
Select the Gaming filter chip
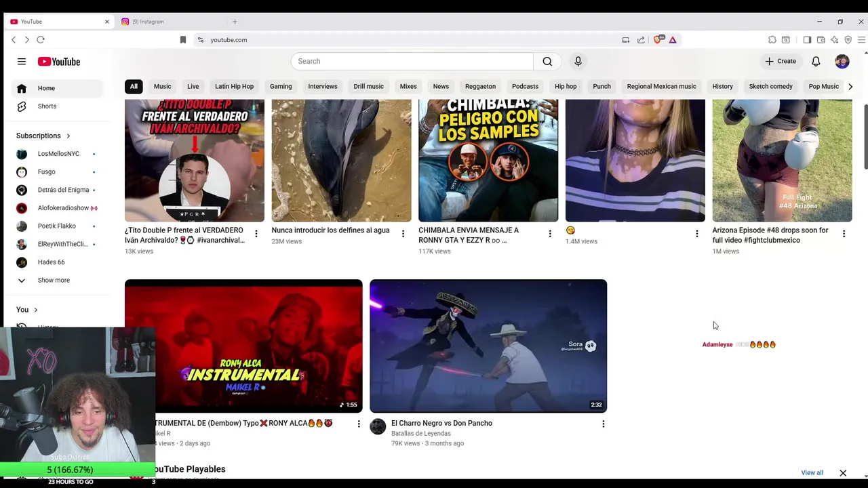pos(281,86)
